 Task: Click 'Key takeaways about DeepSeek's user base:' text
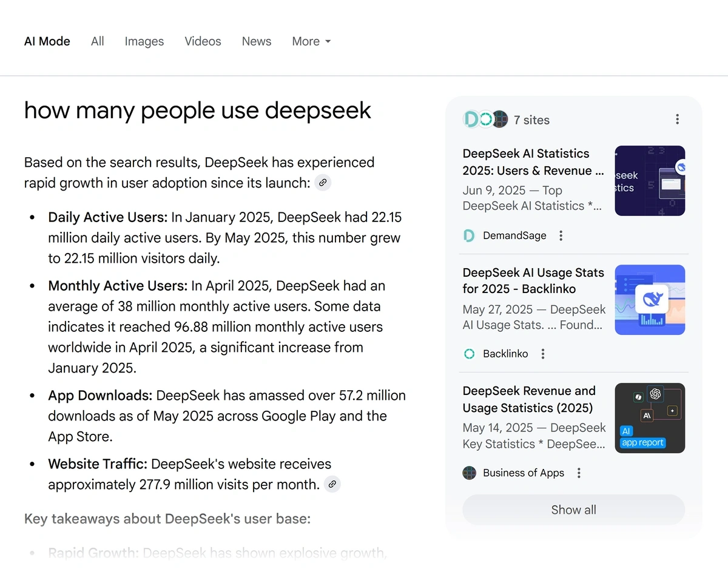[167, 519]
